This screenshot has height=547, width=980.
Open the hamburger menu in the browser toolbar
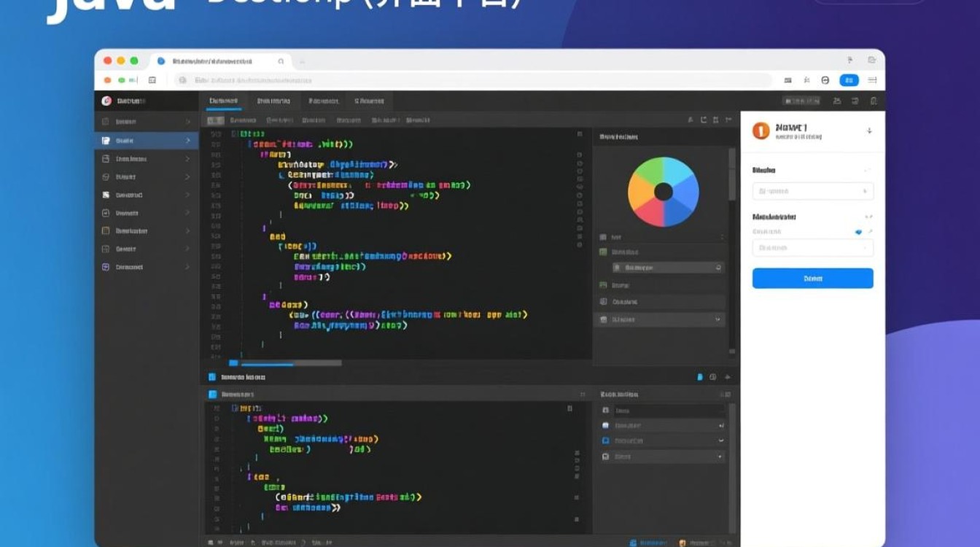[x=872, y=80]
